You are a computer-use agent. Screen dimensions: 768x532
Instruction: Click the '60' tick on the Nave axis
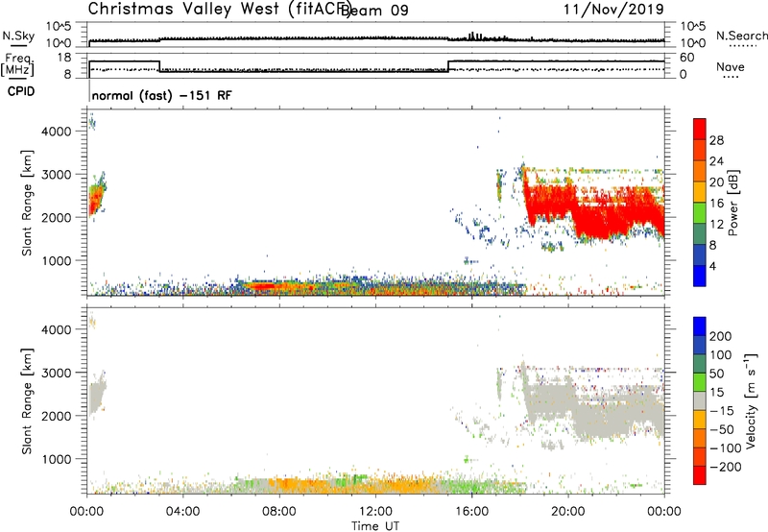tap(687, 58)
